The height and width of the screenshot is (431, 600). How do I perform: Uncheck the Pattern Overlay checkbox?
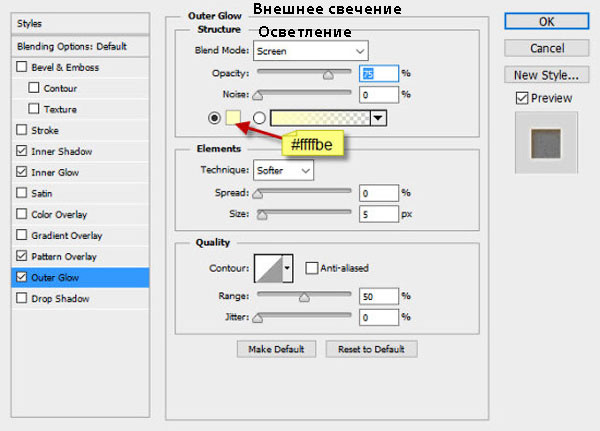[x=21, y=256]
